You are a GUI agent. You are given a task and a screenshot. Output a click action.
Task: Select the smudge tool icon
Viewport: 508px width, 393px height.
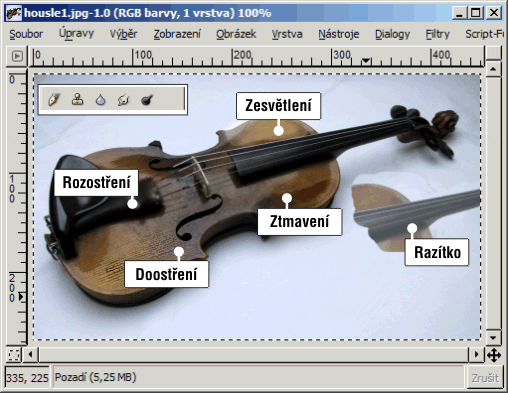(123, 100)
